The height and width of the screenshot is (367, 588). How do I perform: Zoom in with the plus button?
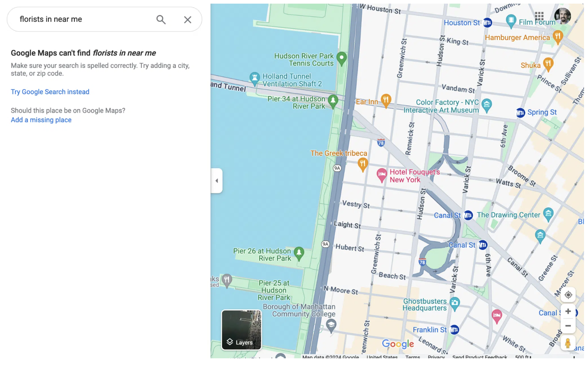(568, 312)
